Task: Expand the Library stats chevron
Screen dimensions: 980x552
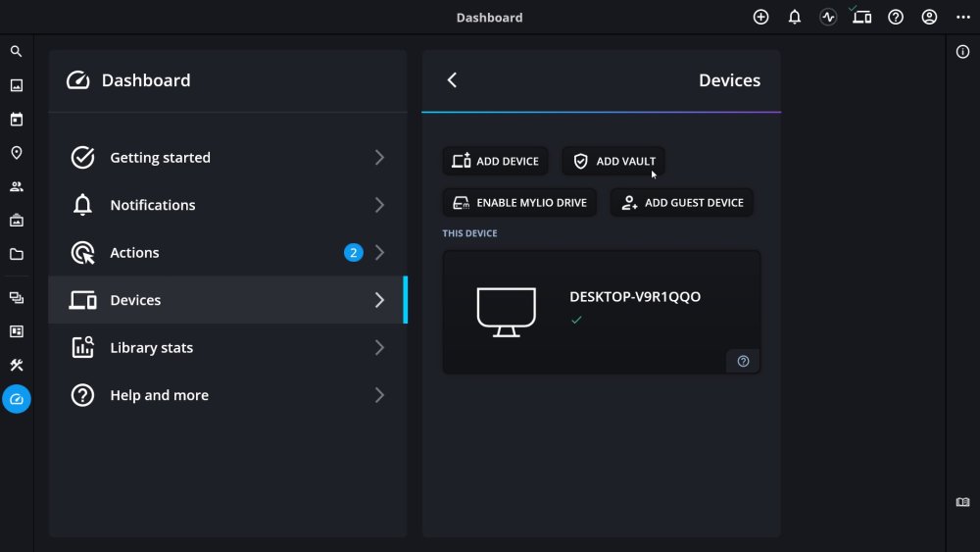Action: 379,348
